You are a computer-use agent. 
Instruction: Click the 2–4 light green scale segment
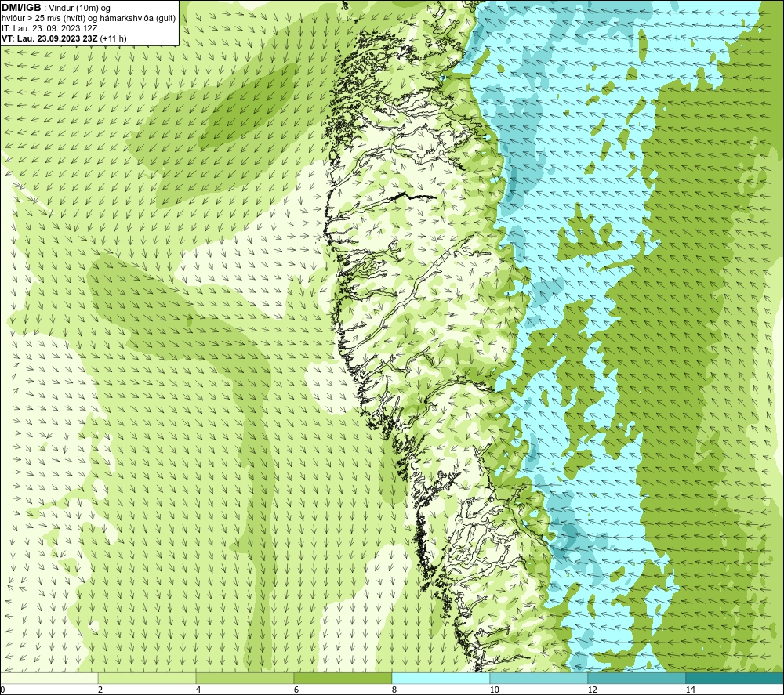[x=147, y=678]
